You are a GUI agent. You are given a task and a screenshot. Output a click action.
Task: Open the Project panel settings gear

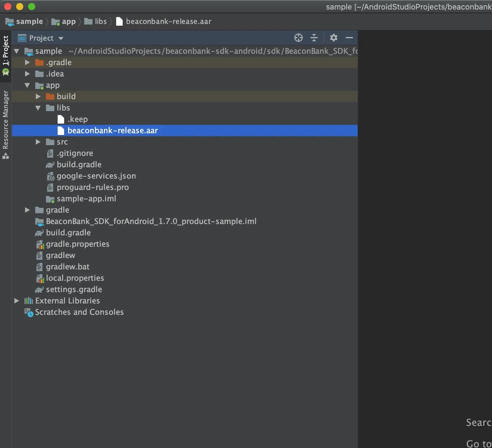[333, 38]
